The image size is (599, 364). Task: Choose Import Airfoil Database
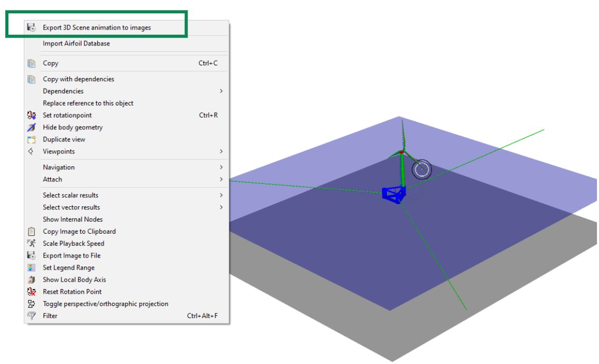(x=76, y=43)
